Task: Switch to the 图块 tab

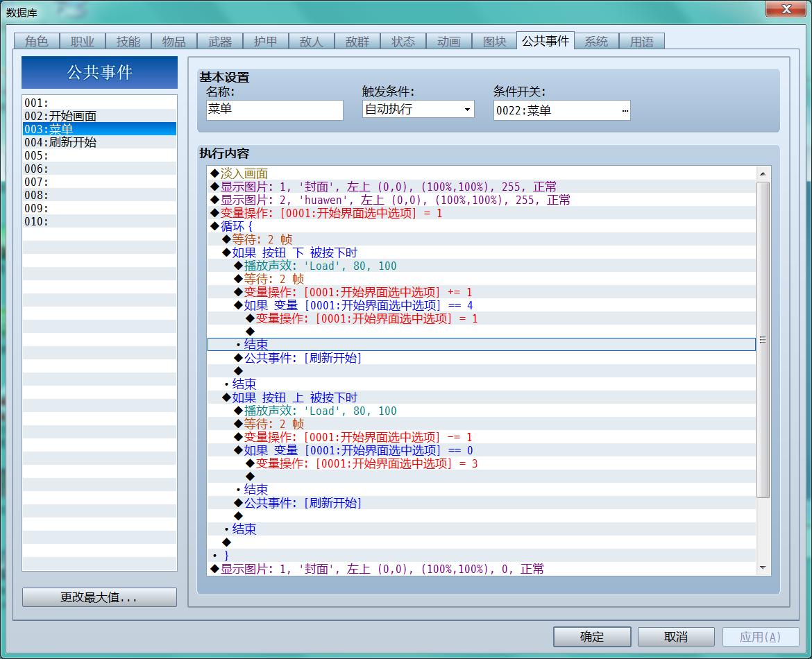Action: (495, 42)
